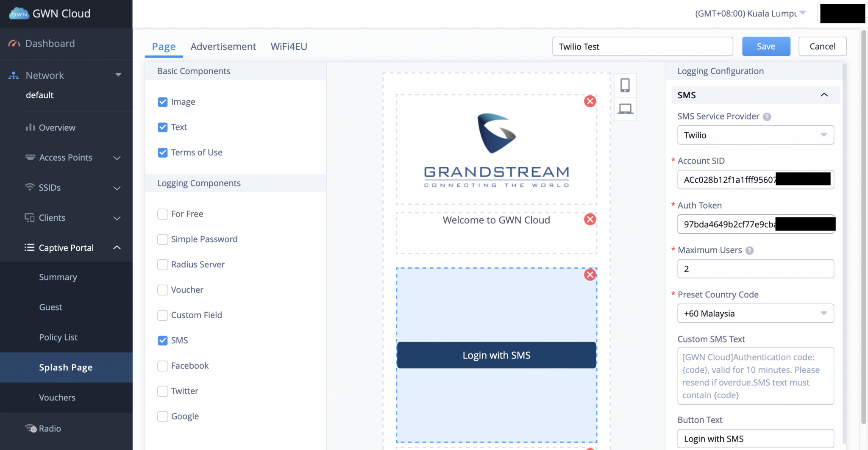
Task: Open the WiFi4EU tab
Action: pos(288,46)
